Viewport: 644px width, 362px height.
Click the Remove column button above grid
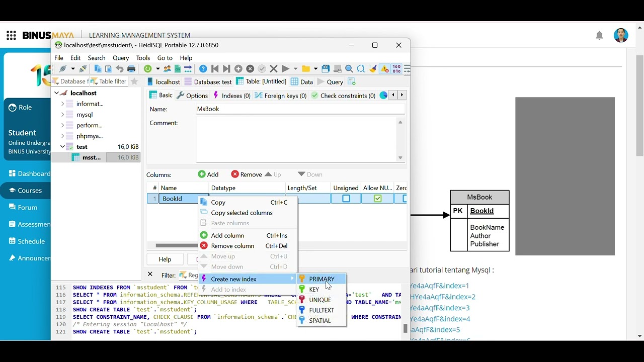click(x=247, y=174)
